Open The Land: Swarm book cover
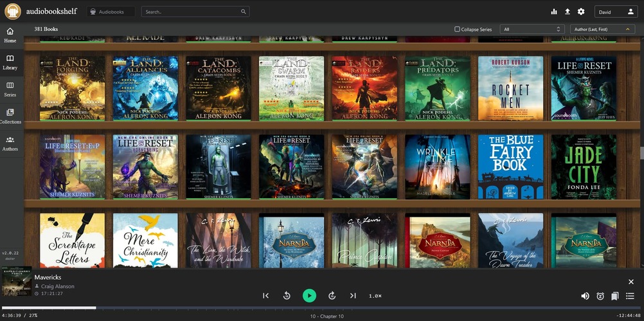Viewport: 644px width, 321px height. [x=292, y=88]
